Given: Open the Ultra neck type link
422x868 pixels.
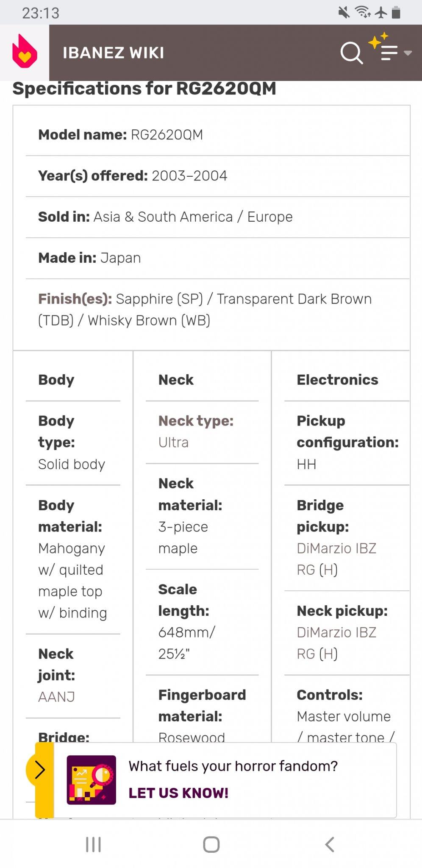Looking at the screenshot, I should [x=173, y=442].
